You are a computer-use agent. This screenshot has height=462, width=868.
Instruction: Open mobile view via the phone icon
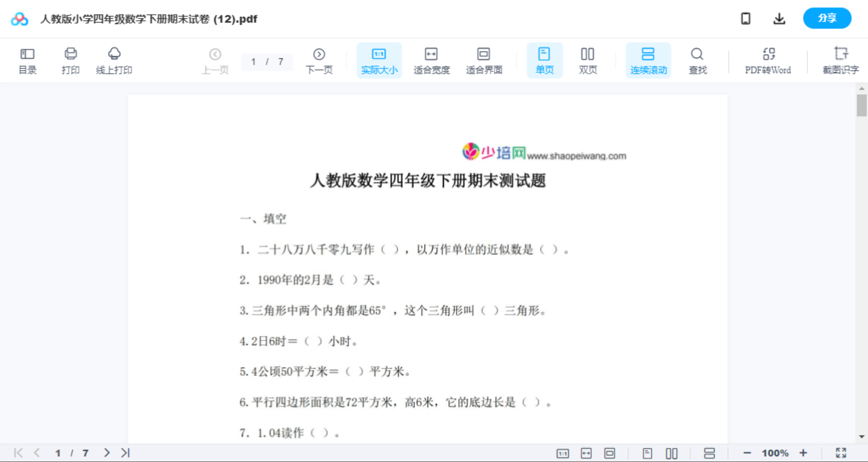[x=746, y=18]
